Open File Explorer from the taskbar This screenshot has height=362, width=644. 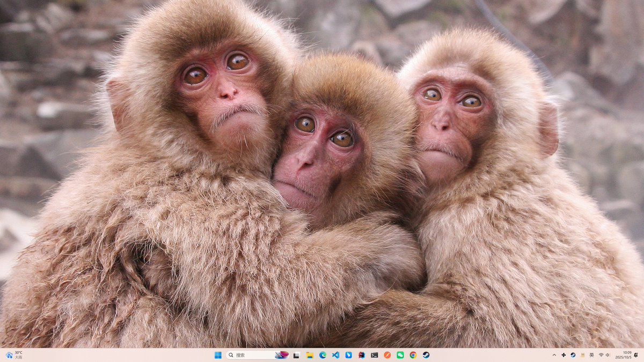[310, 355]
